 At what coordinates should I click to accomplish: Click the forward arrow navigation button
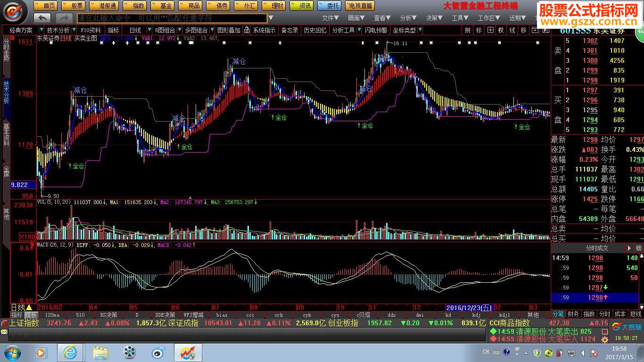click(x=64, y=18)
